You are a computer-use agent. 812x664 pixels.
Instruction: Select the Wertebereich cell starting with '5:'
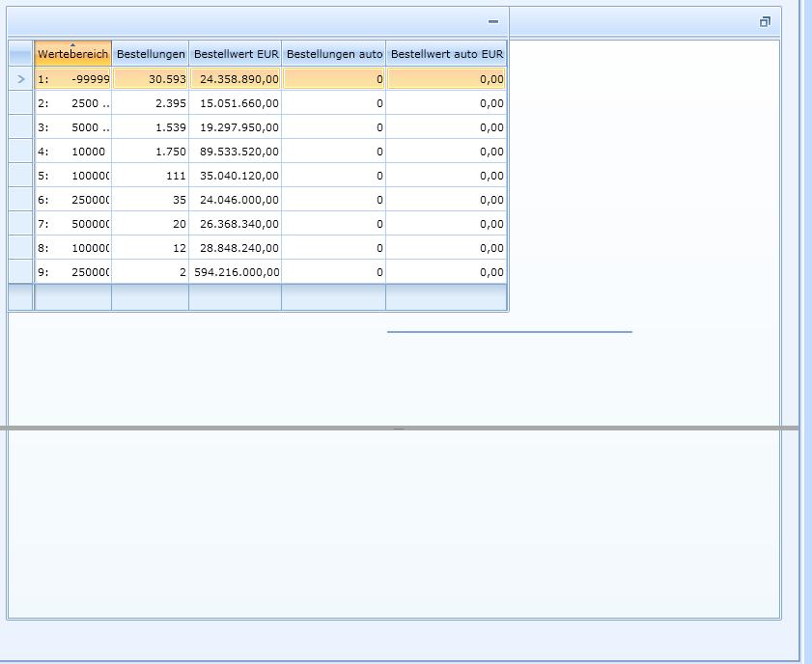[x=73, y=176]
